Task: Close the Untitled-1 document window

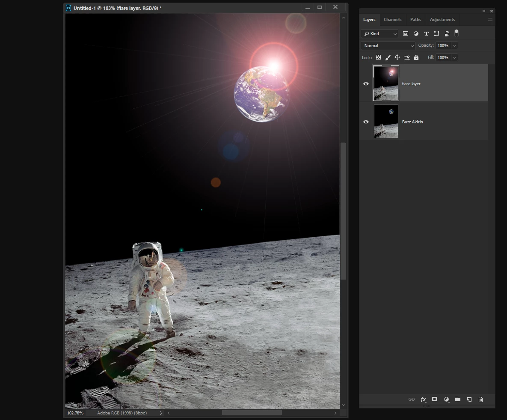Action: coord(335,7)
